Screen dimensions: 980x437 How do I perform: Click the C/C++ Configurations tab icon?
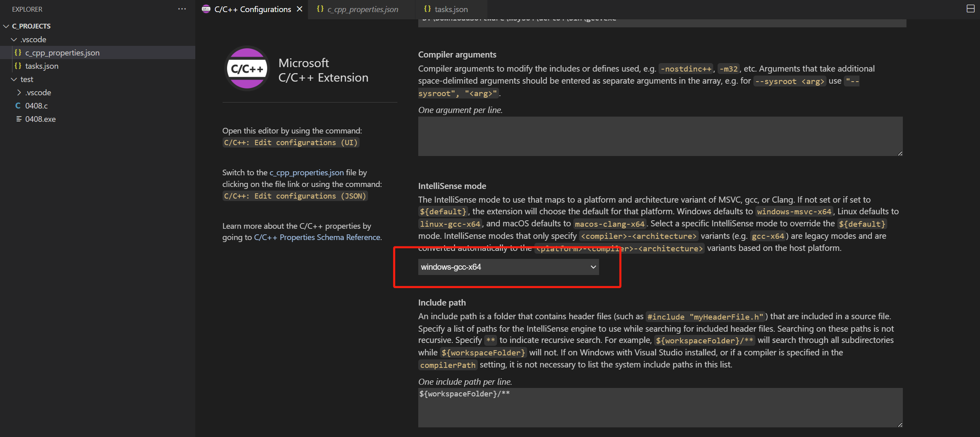tap(206, 8)
